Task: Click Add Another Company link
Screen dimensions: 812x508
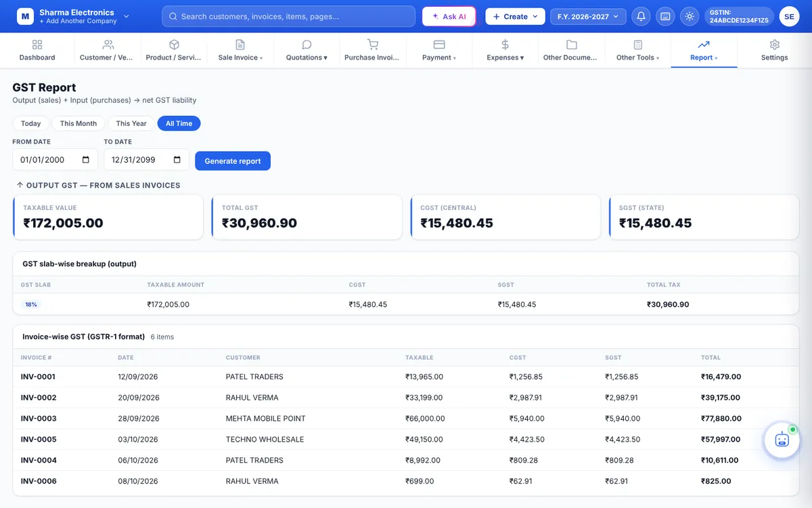Action: tap(78, 21)
